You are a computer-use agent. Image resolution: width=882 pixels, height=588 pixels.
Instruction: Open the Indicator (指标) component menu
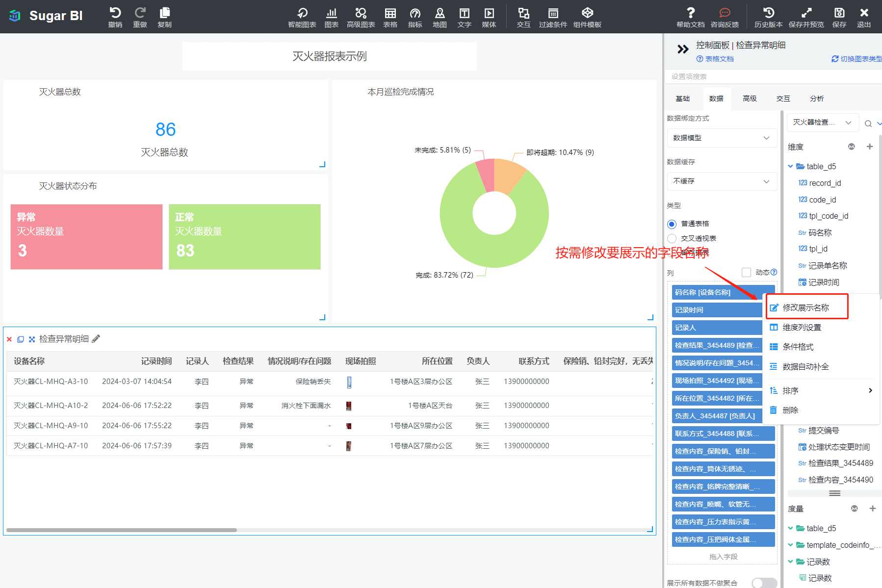tap(415, 17)
